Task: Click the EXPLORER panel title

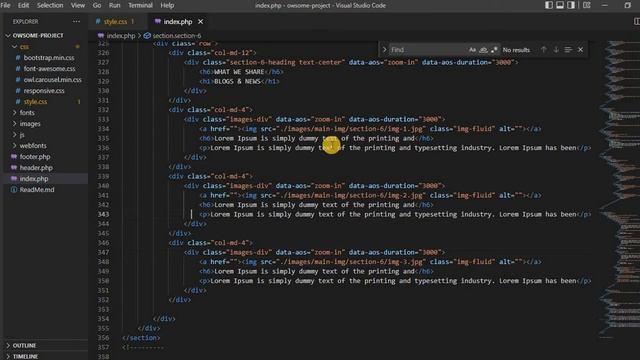Action: [25, 22]
